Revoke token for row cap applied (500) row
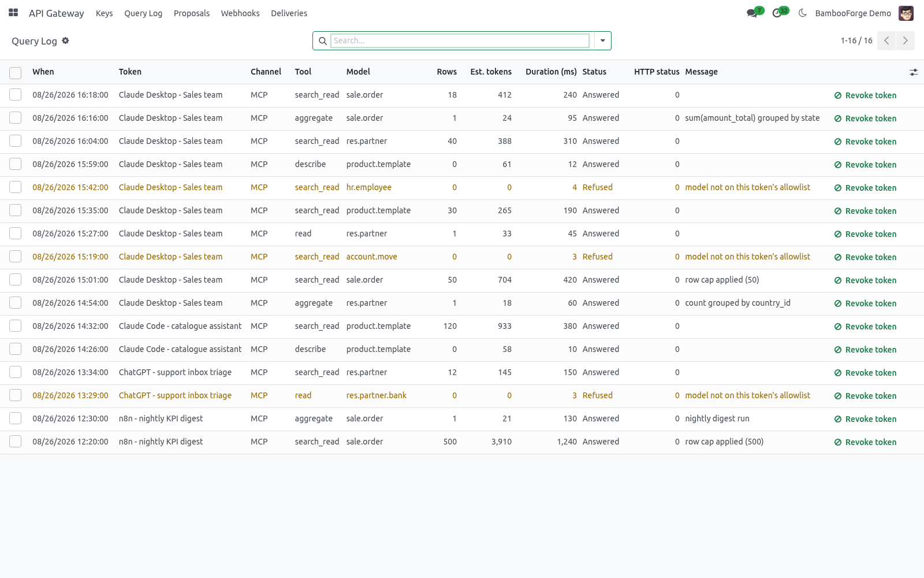 click(865, 442)
